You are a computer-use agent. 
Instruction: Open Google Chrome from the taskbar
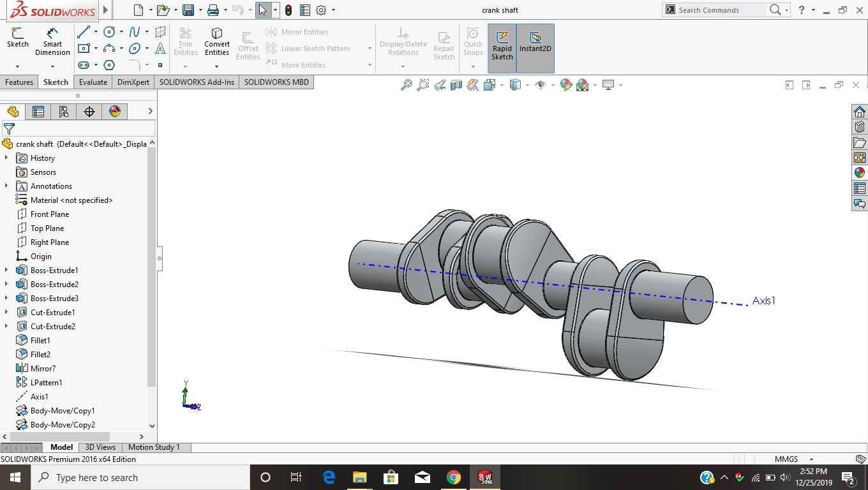pyautogui.click(x=453, y=477)
